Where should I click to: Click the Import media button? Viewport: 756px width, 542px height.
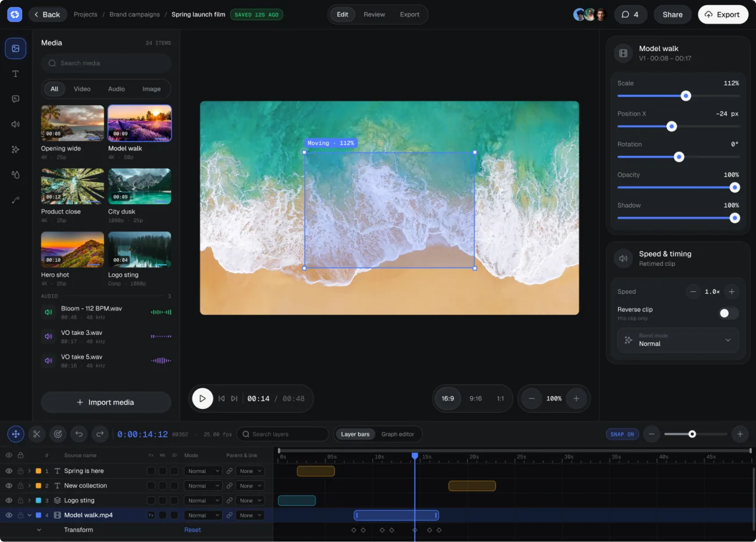point(106,402)
